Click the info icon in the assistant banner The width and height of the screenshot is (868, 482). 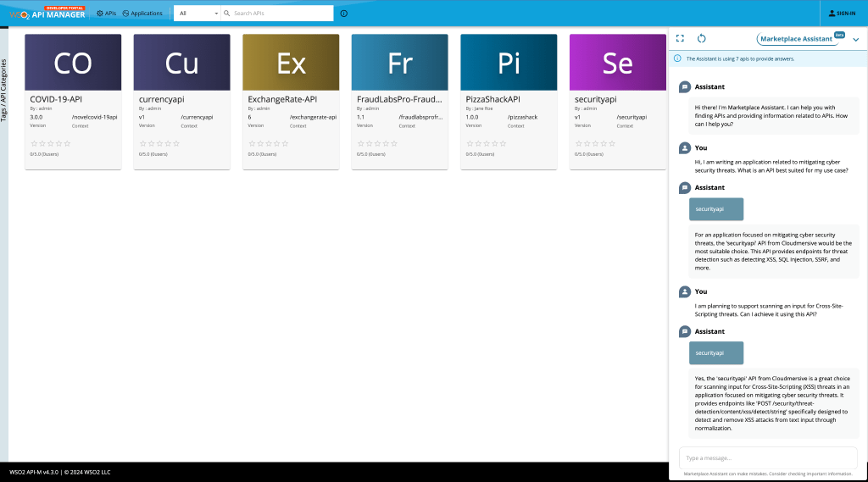[678, 58]
